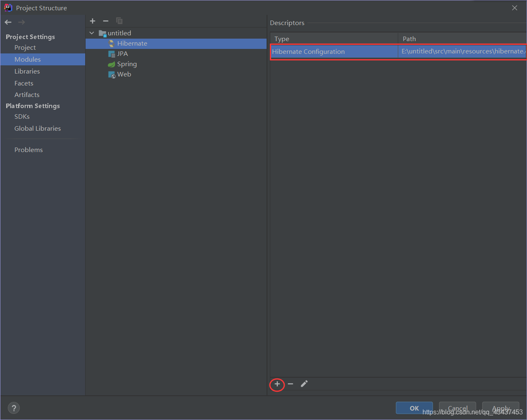Select Hibernate Configuration type cell

coord(334,52)
